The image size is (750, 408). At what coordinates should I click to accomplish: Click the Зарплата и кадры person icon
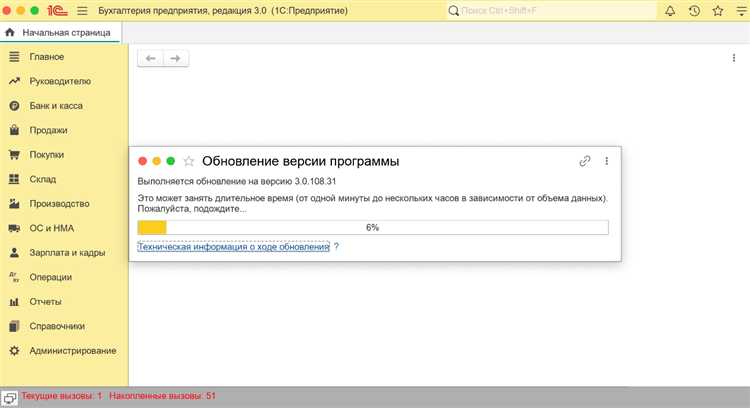coord(14,252)
